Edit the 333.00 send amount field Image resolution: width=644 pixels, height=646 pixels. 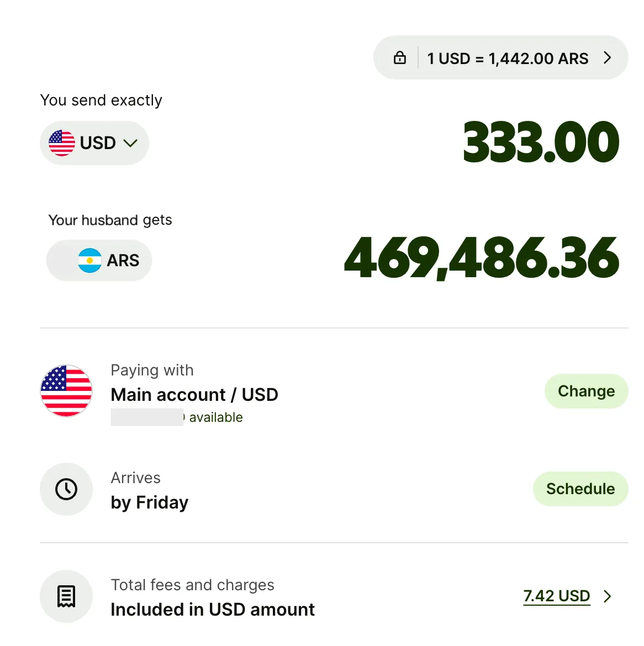pos(541,143)
